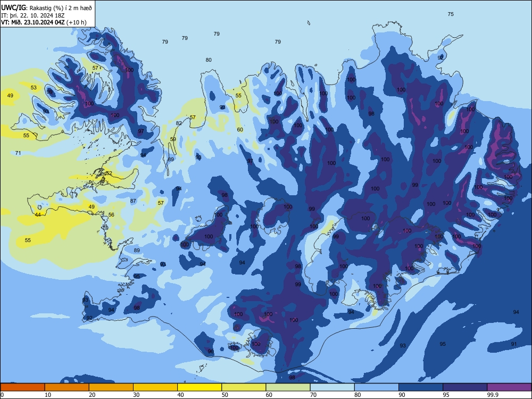Select the 'IT: þri. 22. 10. 2024 18Z' line
The image size is (532, 399).
tap(32, 15)
